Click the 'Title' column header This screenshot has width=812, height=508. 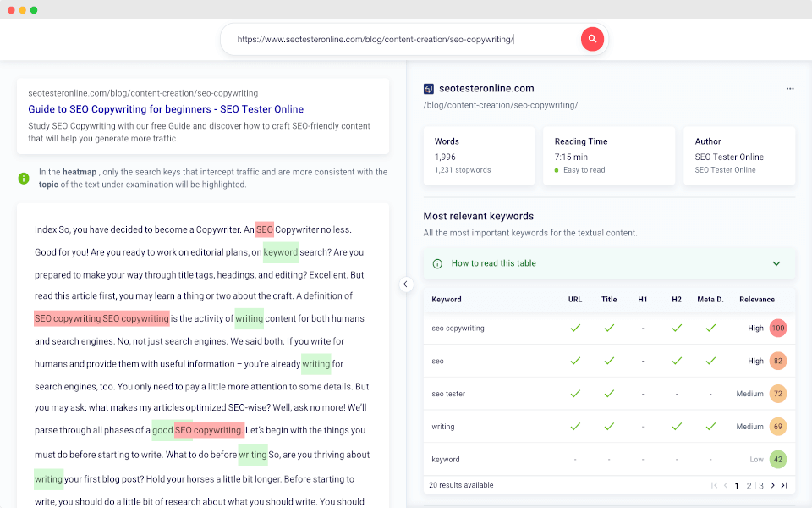(609, 300)
